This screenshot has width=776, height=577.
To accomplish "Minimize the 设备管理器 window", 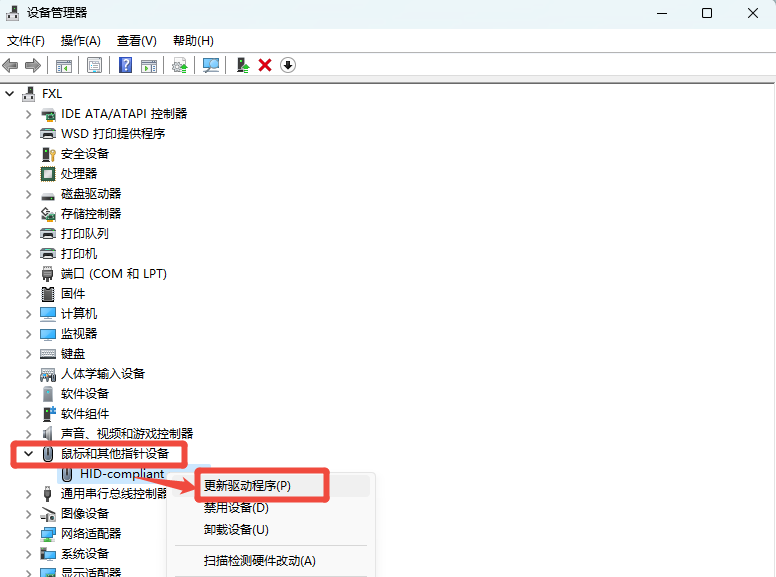I will click(662, 13).
